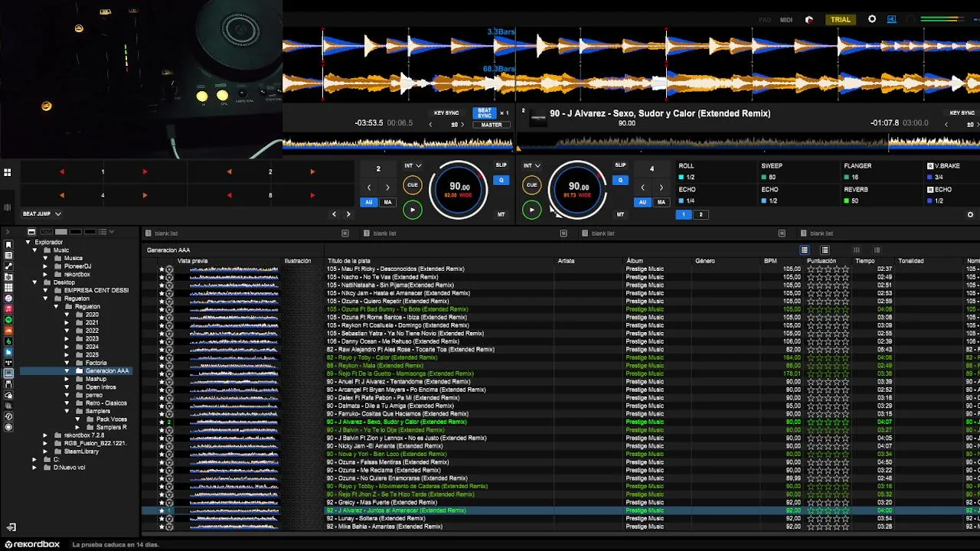Expand the 2021 folder
This screenshot has width=980, height=551.
point(67,323)
